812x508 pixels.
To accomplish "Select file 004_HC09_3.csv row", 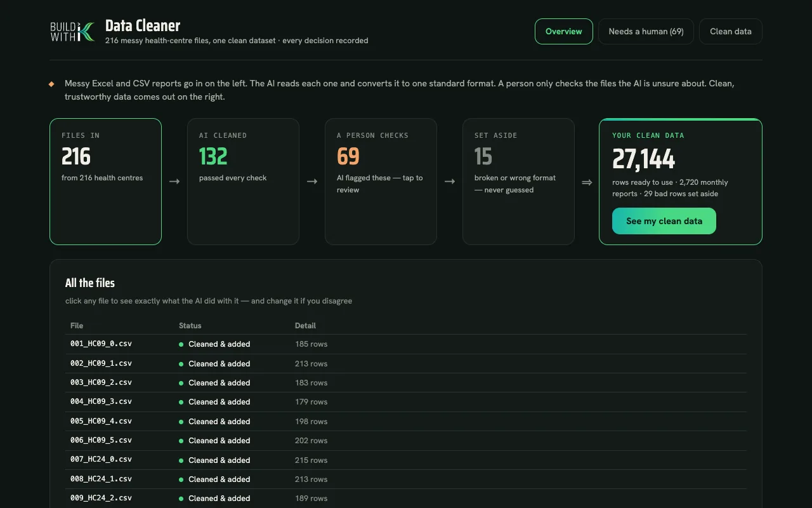I will [406, 402].
